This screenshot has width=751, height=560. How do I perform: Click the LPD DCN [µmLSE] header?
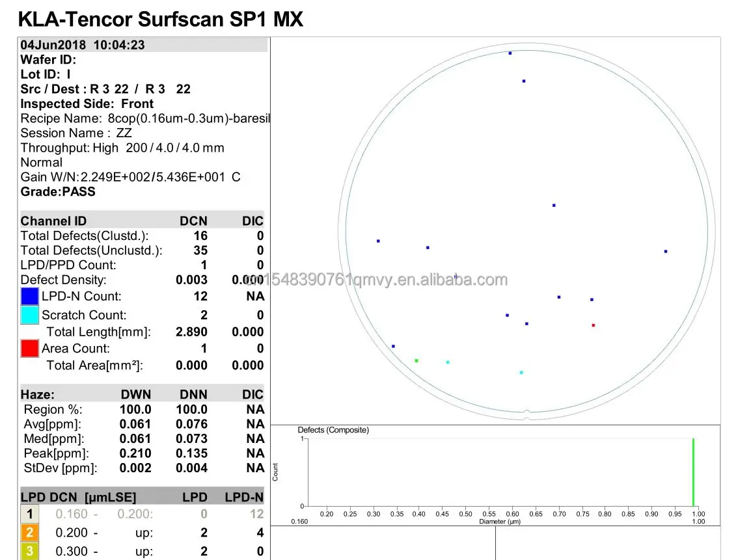click(x=79, y=498)
